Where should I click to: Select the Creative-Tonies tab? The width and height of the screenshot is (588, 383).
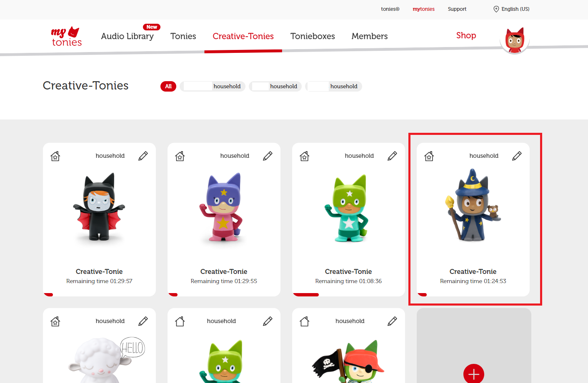pyautogui.click(x=243, y=36)
